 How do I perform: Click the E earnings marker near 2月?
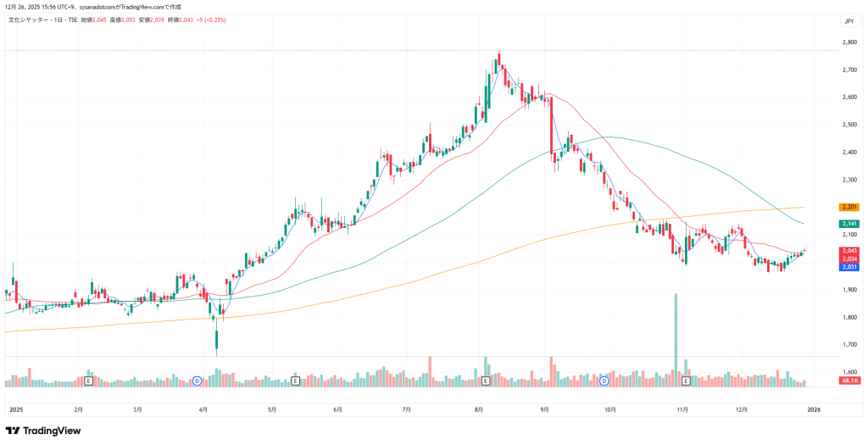89,382
